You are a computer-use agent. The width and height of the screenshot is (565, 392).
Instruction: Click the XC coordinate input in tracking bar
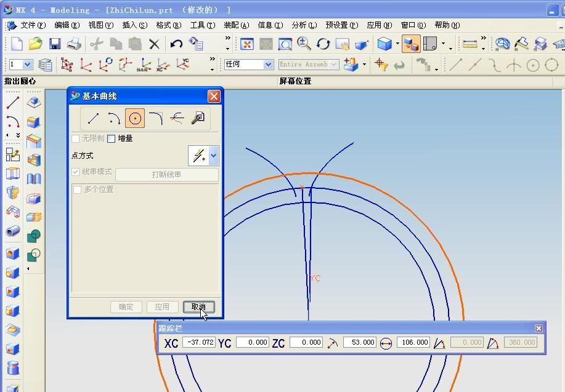click(200, 343)
